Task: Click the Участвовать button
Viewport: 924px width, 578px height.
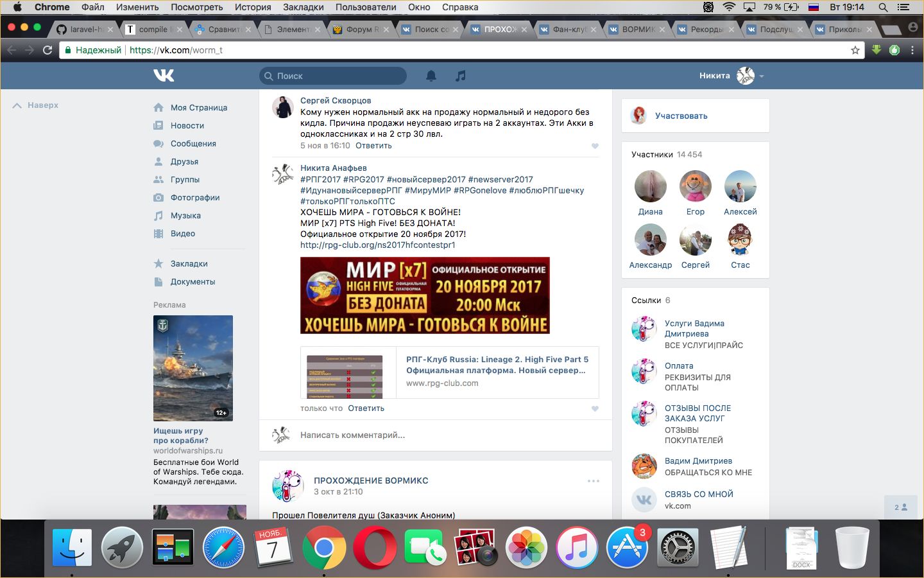Action: [x=681, y=116]
